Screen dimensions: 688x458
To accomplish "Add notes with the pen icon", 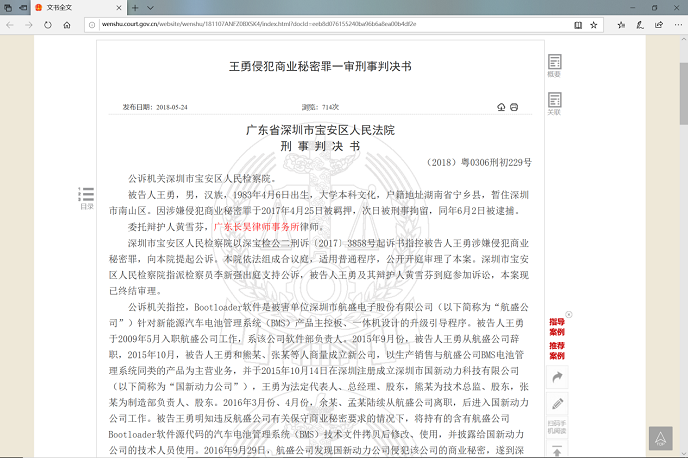I will point(640,25).
